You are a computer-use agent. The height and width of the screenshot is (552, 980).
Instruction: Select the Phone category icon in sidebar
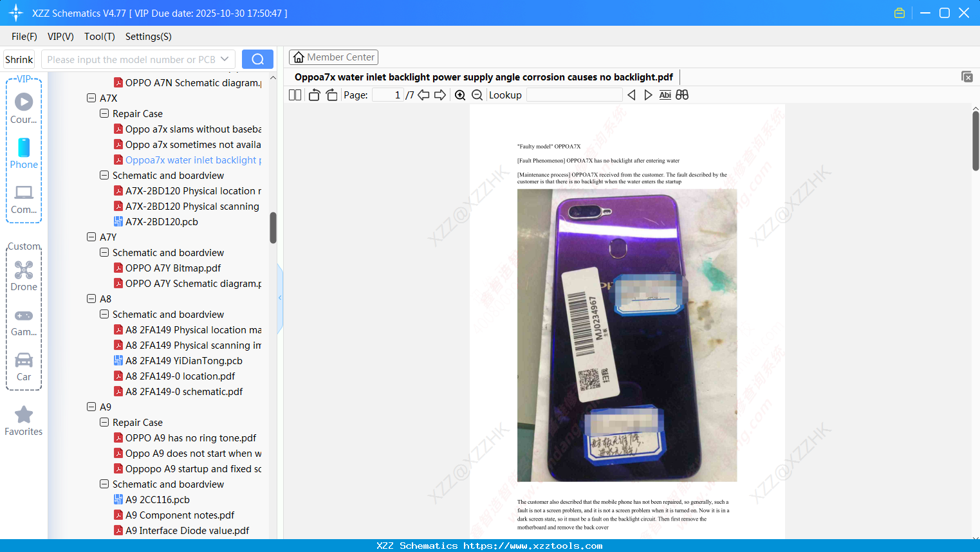(x=23, y=153)
